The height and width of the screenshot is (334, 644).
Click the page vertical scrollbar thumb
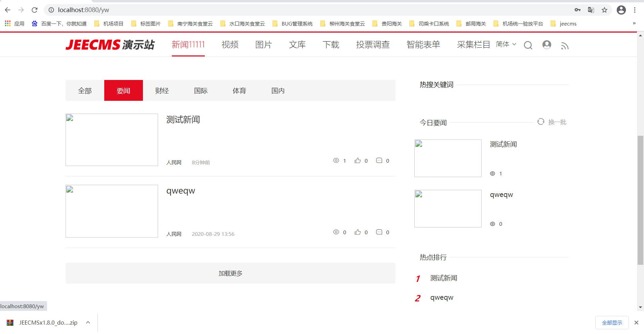(641, 200)
